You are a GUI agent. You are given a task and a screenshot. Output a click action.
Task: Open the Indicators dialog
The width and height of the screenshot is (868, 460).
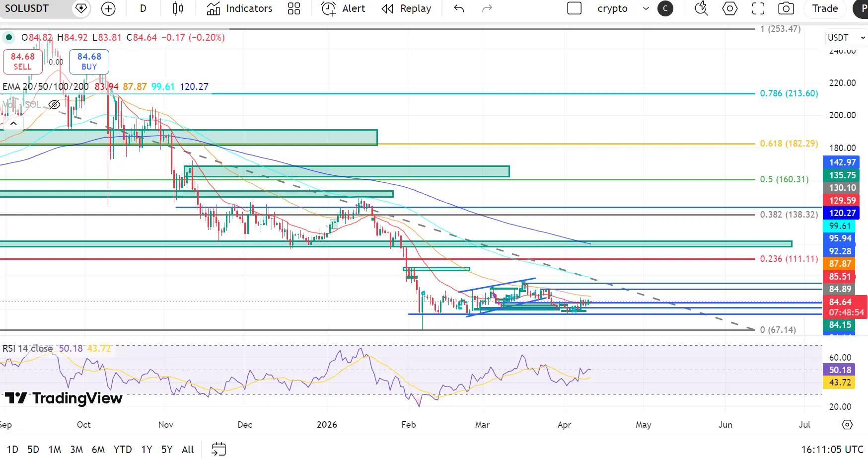(239, 8)
